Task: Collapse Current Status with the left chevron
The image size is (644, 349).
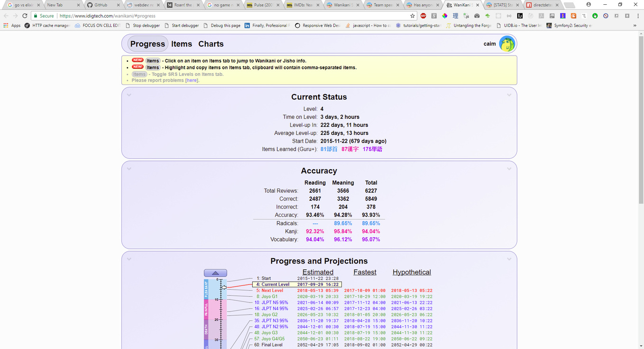Action: 129,95
